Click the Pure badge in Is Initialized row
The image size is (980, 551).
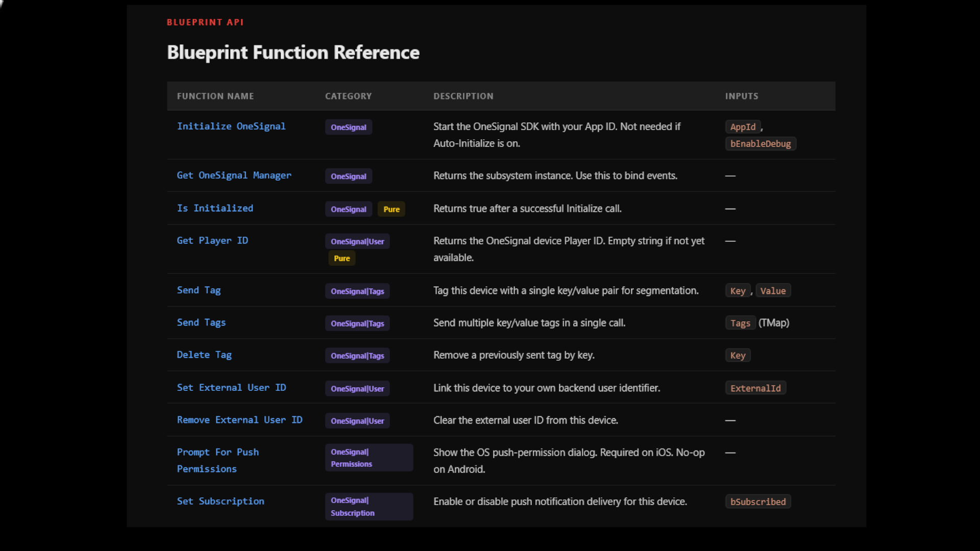(391, 209)
